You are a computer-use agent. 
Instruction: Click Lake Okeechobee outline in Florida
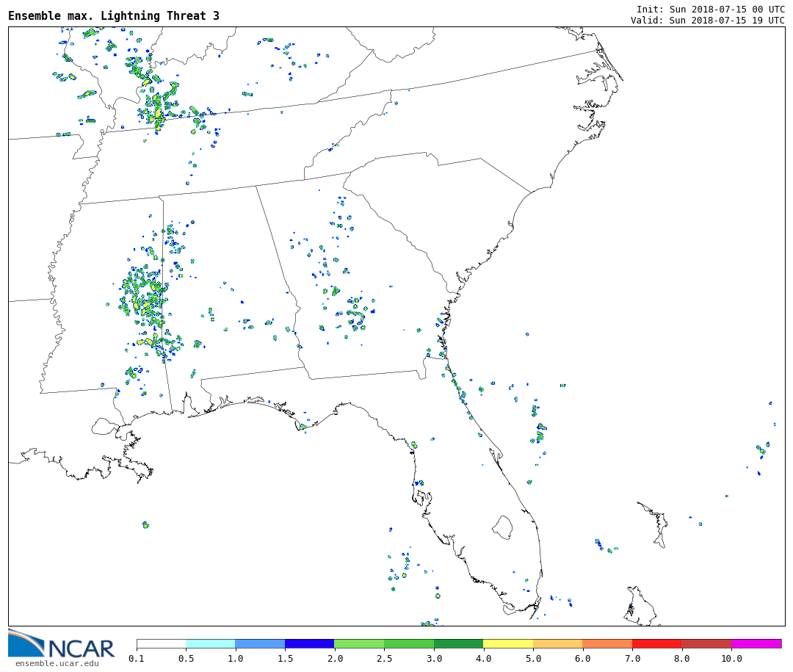pos(503,527)
